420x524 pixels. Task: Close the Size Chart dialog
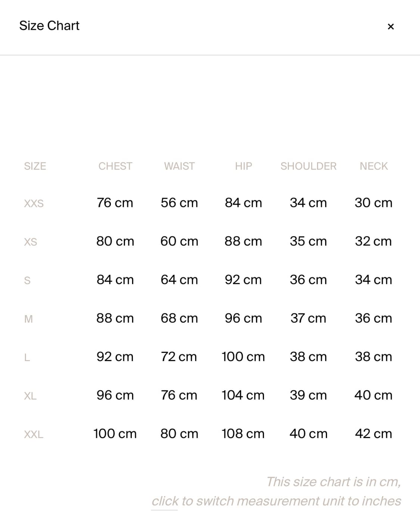pos(391,27)
